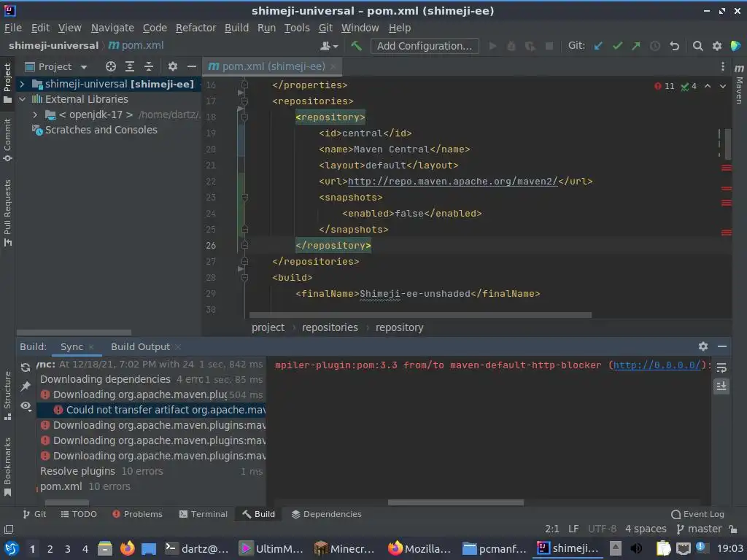Open the Terminal tool window
This screenshot has height=560, width=747.
point(203,514)
